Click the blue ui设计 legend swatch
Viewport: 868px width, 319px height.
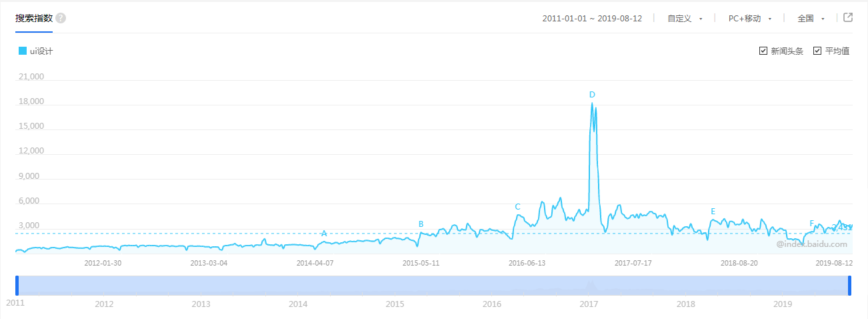(x=23, y=51)
